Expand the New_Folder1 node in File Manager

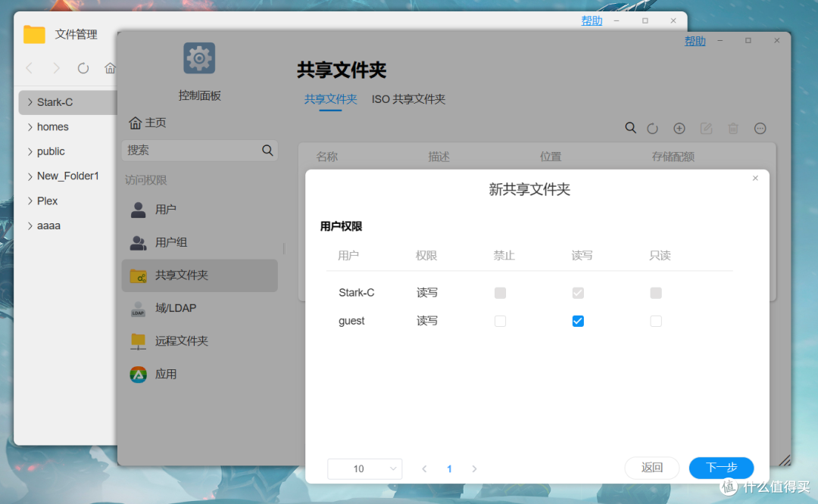[x=30, y=176]
